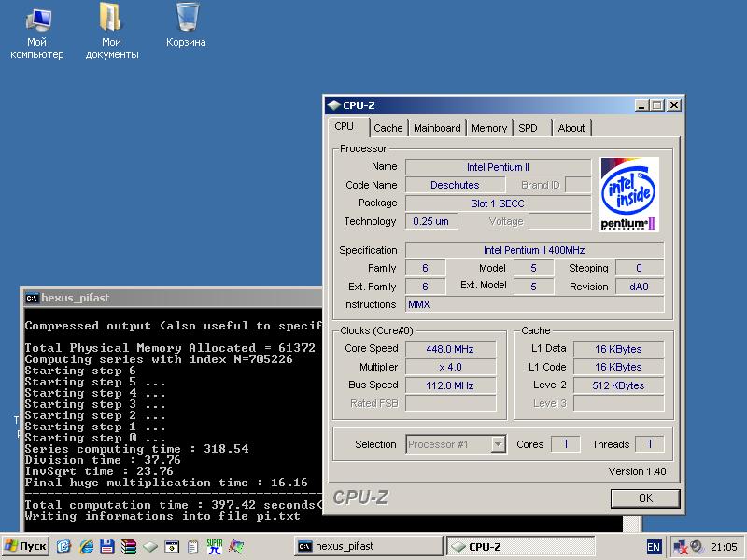Click the Name field Intel Pentium II
The height and width of the screenshot is (560, 747).
498,167
